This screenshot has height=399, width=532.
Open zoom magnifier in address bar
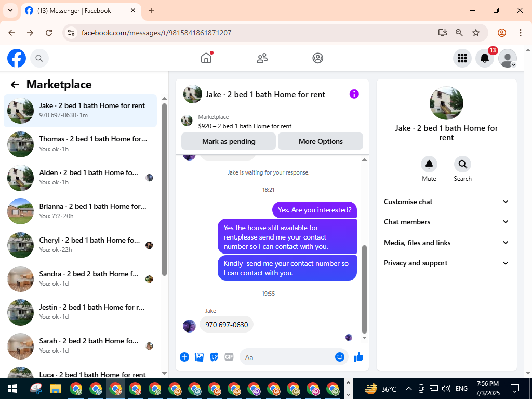459,33
